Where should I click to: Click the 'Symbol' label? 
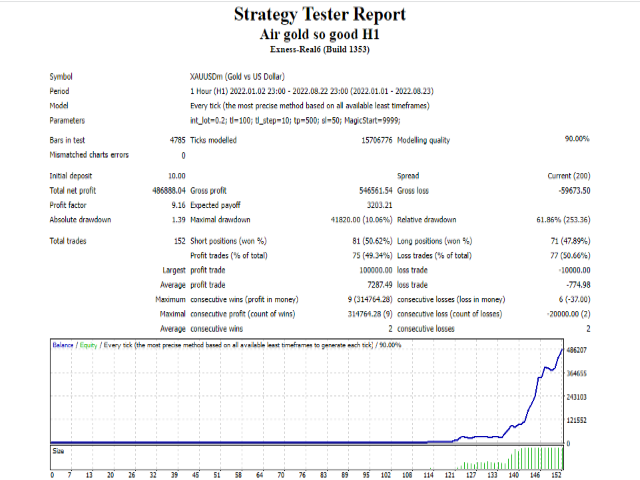[61, 77]
